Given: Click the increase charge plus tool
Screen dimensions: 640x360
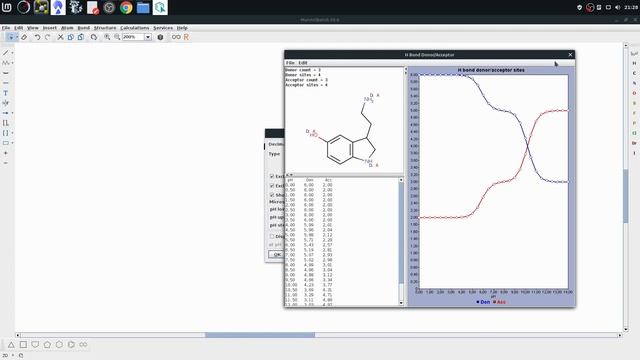Looking at the screenshot, I should click(6, 153).
